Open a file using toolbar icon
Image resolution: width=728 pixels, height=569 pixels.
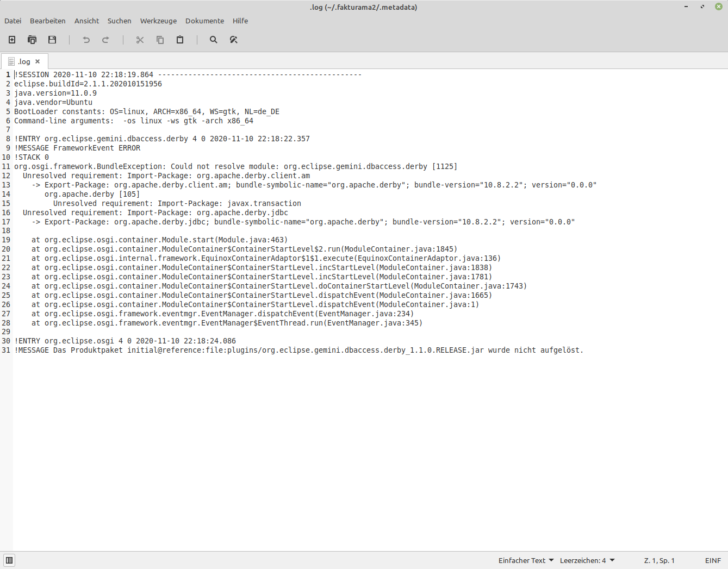[32, 40]
